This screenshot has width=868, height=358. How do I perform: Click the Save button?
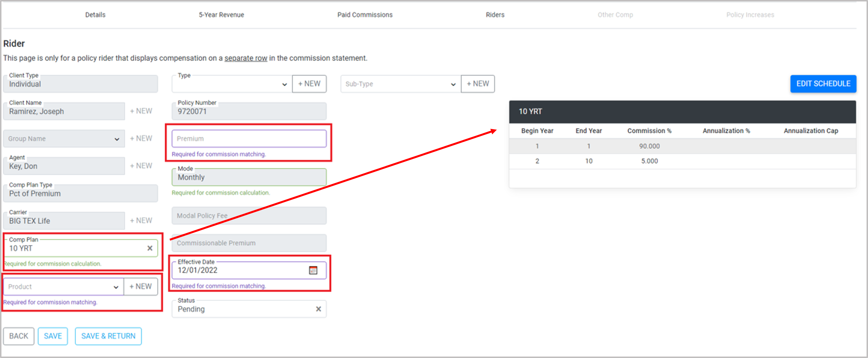[53, 336]
